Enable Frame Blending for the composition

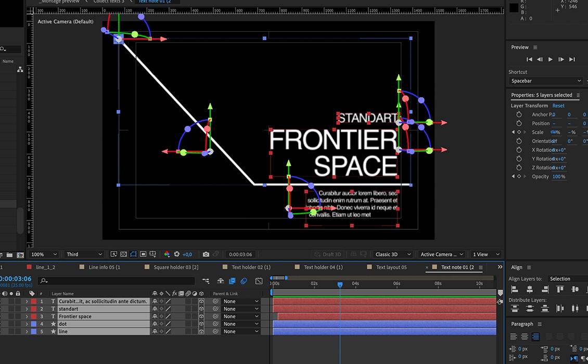(x=232, y=281)
